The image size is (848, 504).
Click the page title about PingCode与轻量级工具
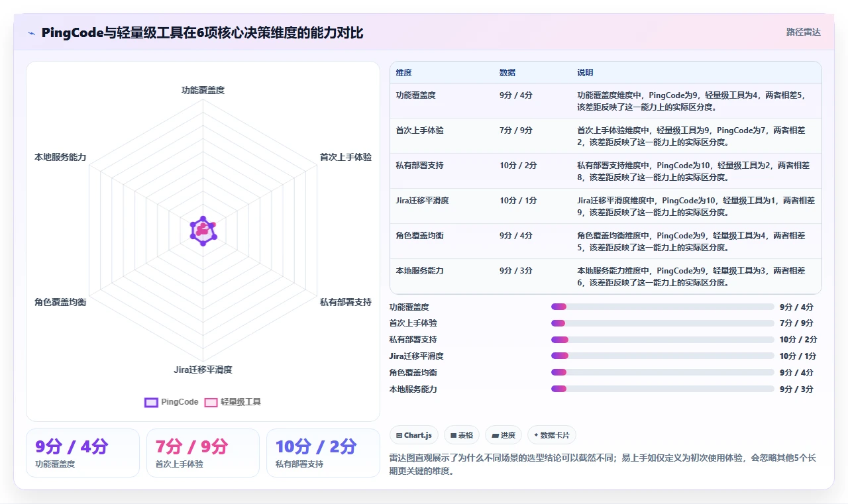(202, 32)
